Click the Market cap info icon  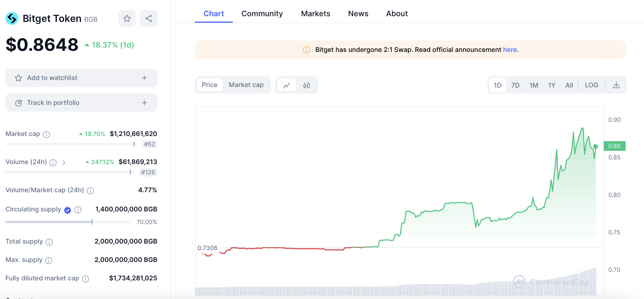pyautogui.click(x=47, y=134)
